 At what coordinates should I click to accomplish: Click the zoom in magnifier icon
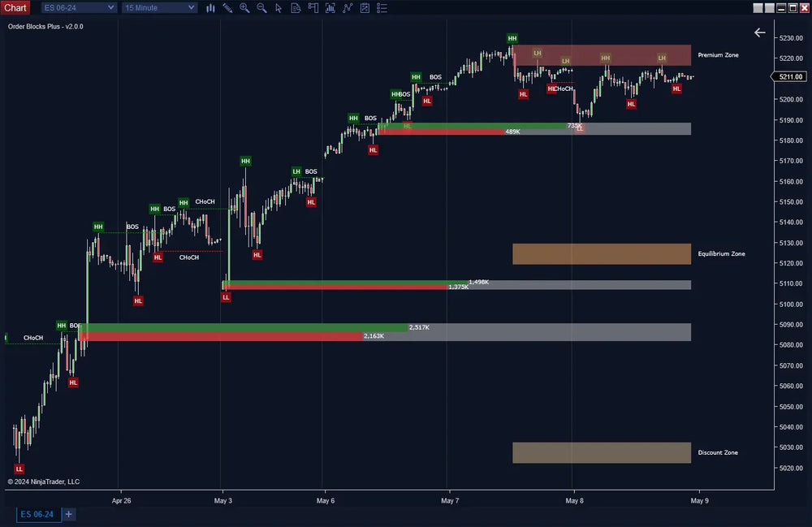[244, 8]
